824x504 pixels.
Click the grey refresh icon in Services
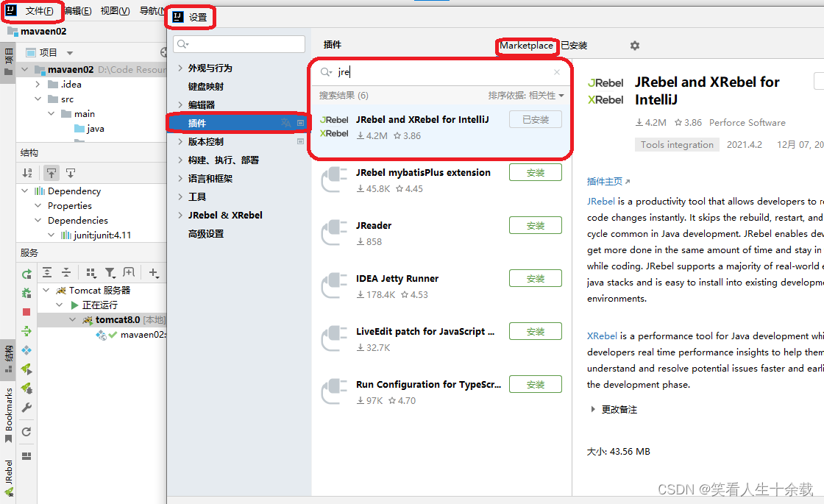(x=26, y=432)
